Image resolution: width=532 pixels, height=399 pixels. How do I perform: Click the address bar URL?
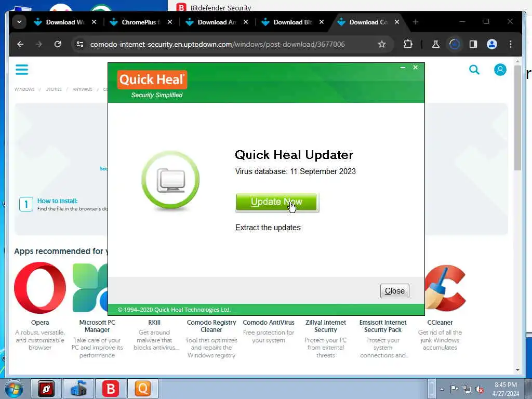218,45
